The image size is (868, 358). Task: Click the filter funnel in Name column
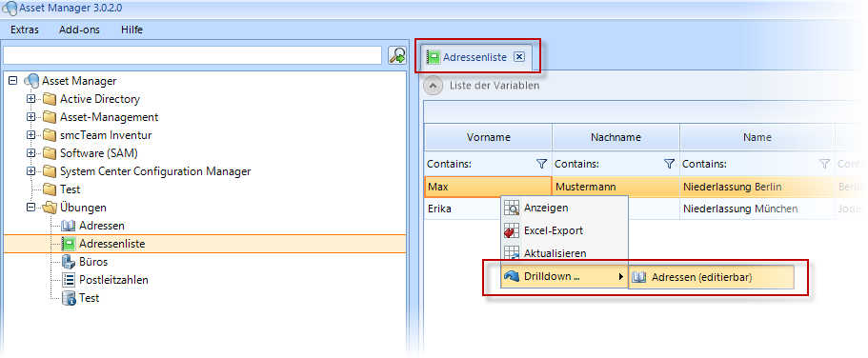coord(824,164)
